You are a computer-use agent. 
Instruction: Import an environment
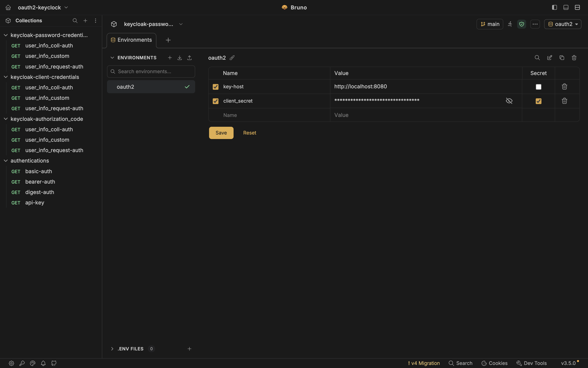click(x=179, y=58)
